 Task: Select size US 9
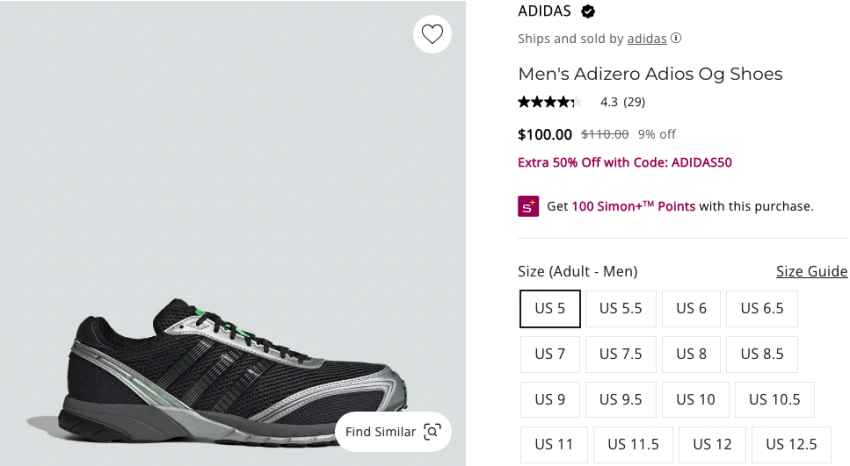coord(550,399)
